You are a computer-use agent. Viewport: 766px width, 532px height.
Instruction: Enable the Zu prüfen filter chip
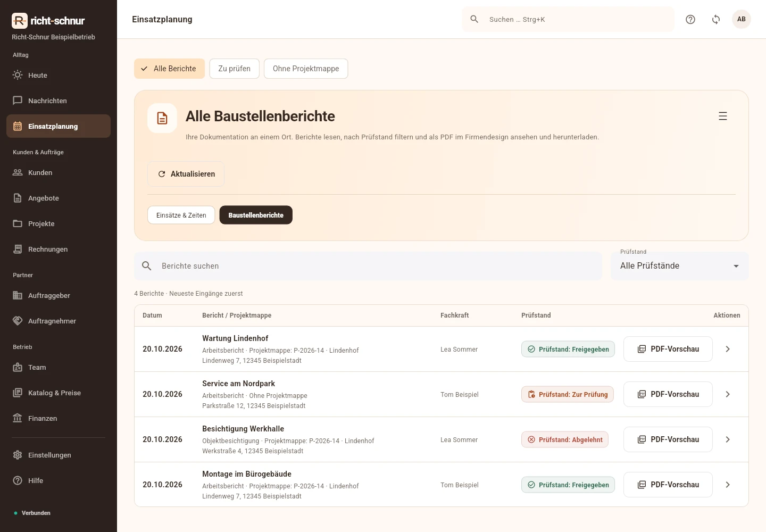(234, 69)
